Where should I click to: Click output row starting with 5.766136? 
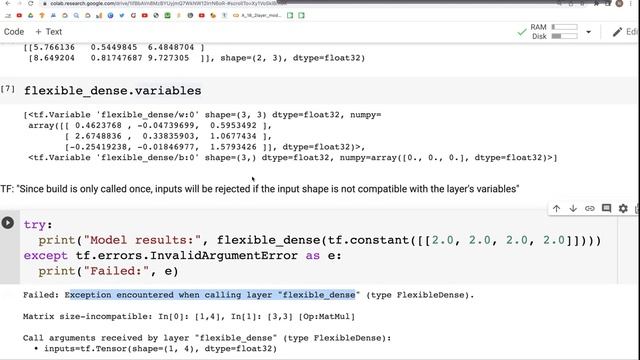coord(114,47)
